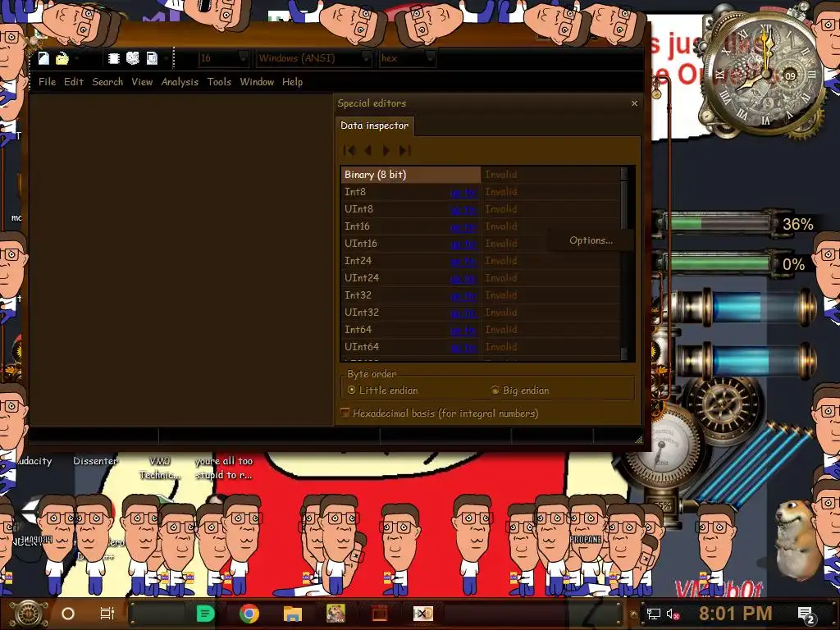
Task: Open the green chat app on taskbar
Action: click(205, 614)
